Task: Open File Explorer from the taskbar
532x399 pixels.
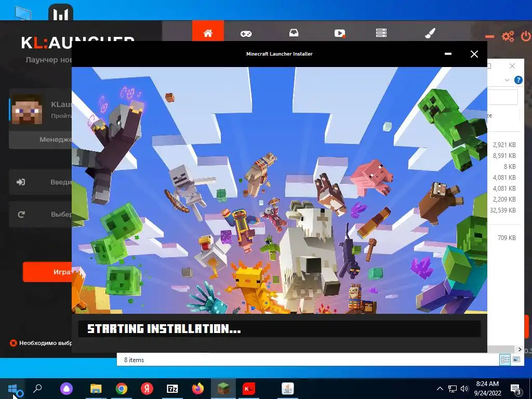Action: click(96, 389)
